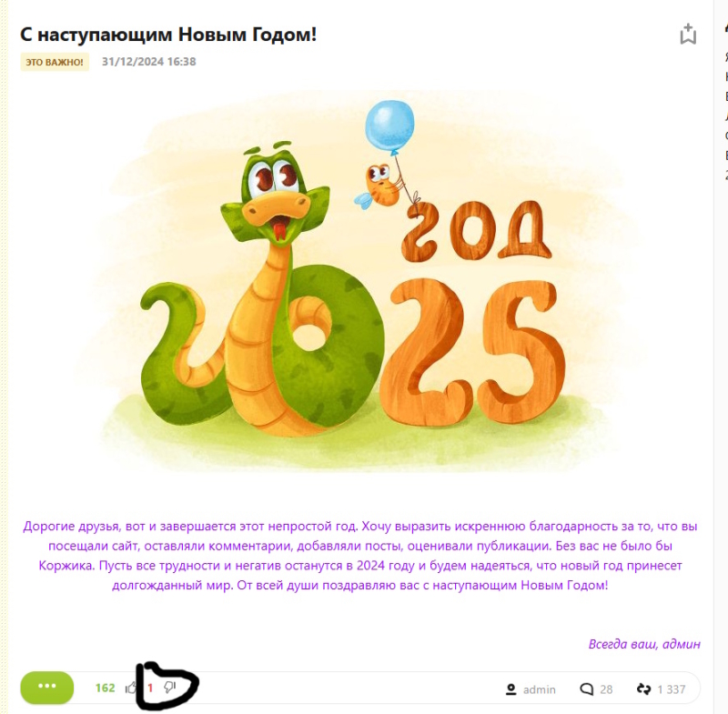Click the blue balloon in the illustration

(389, 126)
